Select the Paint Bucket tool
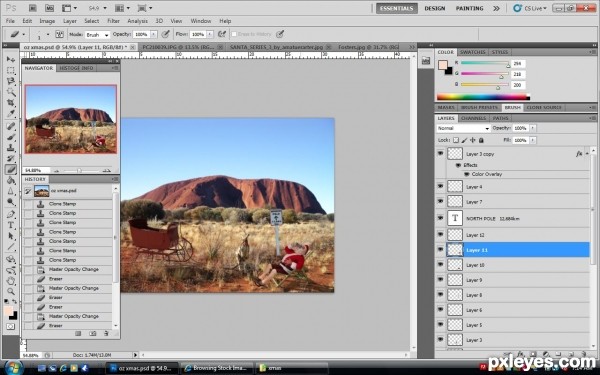 [x=11, y=180]
